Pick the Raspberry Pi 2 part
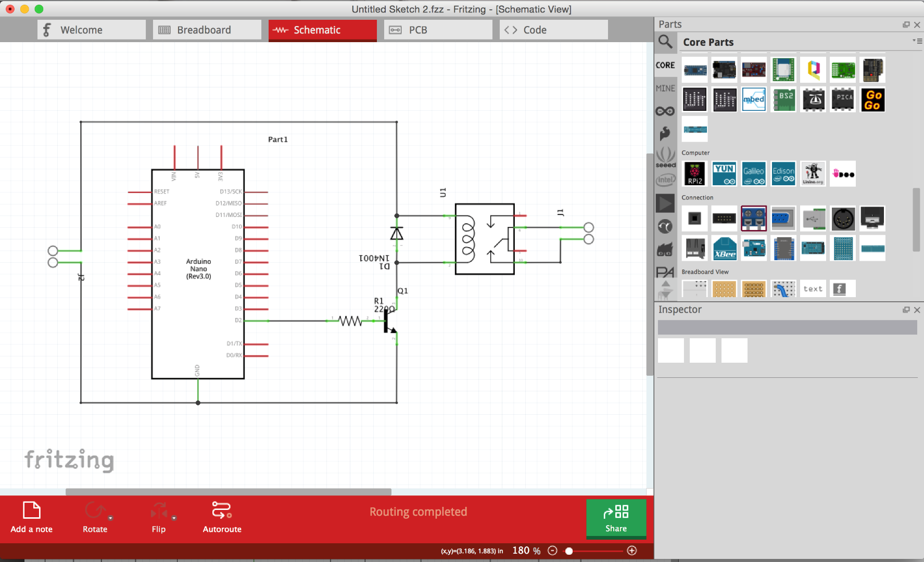 point(695,174)
